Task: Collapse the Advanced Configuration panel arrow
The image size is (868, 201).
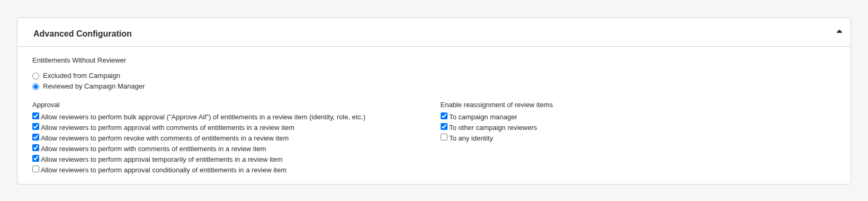Action: click(x=839, y=32)
